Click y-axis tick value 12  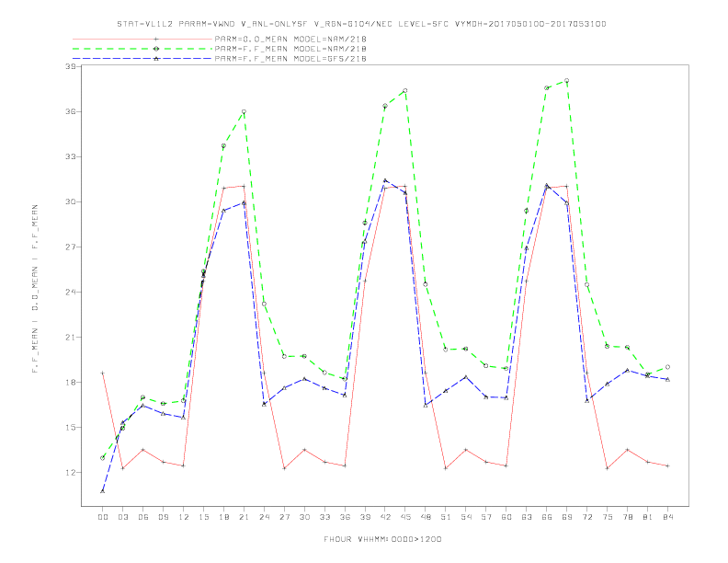70,472
